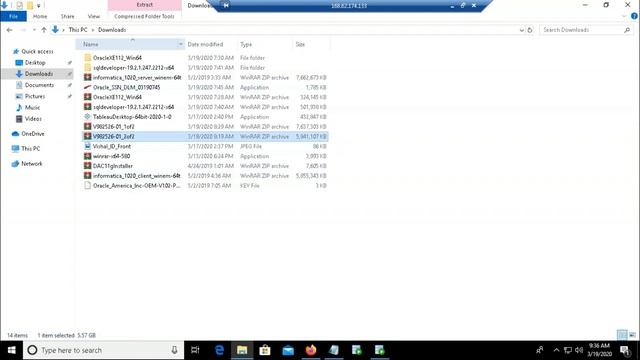Select Downloads in the navigation pane
This screenshot has width=640, height=360.
tap(39, 74)
